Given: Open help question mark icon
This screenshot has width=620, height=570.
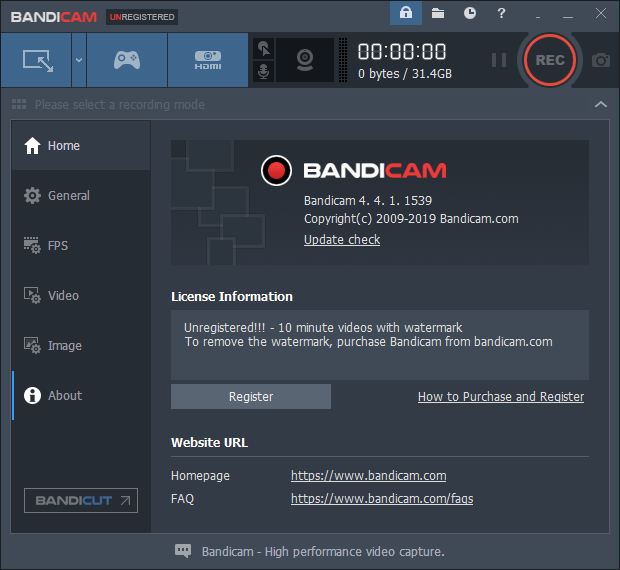Looking at the screenshot, I should coord(501,13).
